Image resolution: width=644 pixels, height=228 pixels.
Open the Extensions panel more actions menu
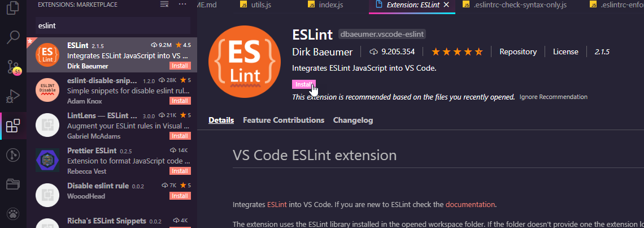[x=183, y=5]
